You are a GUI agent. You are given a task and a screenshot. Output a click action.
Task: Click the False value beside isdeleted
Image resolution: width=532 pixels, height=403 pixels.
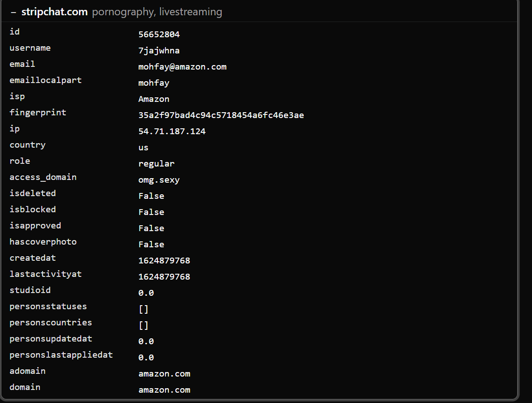tap(151, 196)
